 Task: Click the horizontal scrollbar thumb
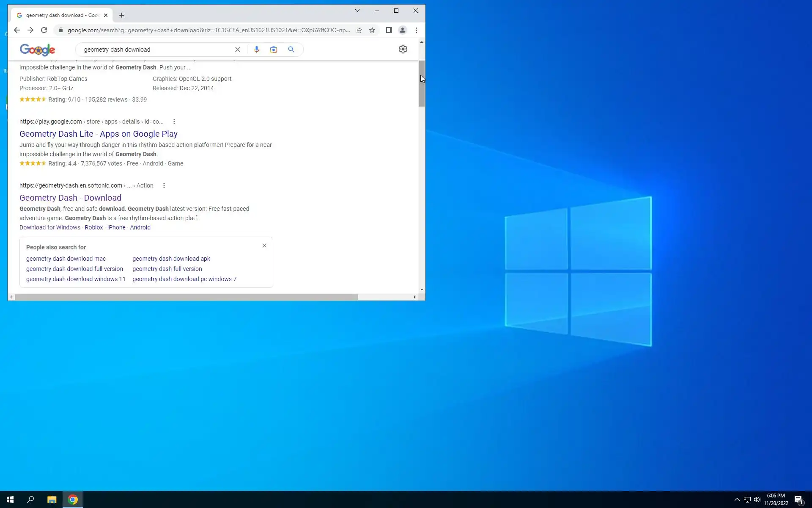tap(186, 297)
